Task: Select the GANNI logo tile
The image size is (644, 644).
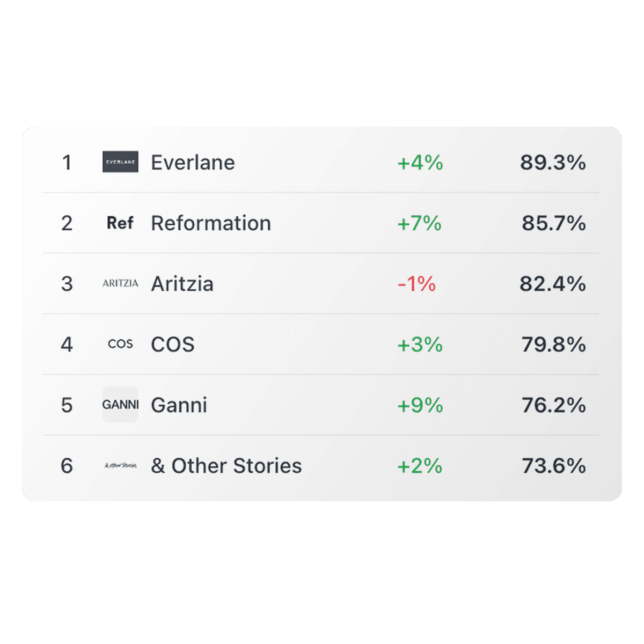Action: (x=120, y=405)
